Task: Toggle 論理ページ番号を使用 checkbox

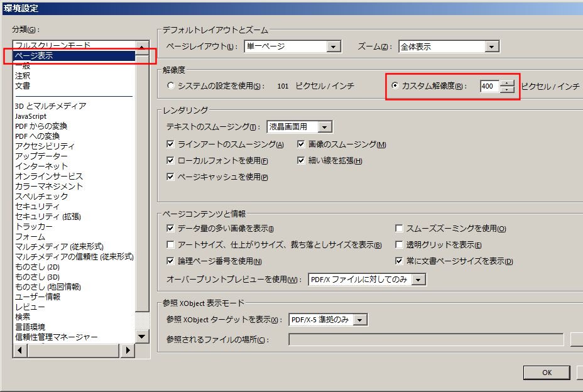Action: pyautogui.click(x=170, y=261)
